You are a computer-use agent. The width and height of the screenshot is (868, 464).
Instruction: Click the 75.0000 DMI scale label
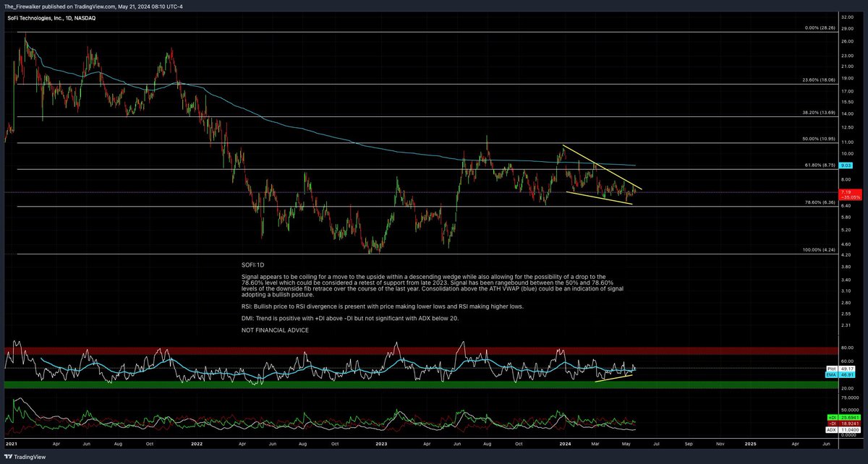[x=849, y=398]
